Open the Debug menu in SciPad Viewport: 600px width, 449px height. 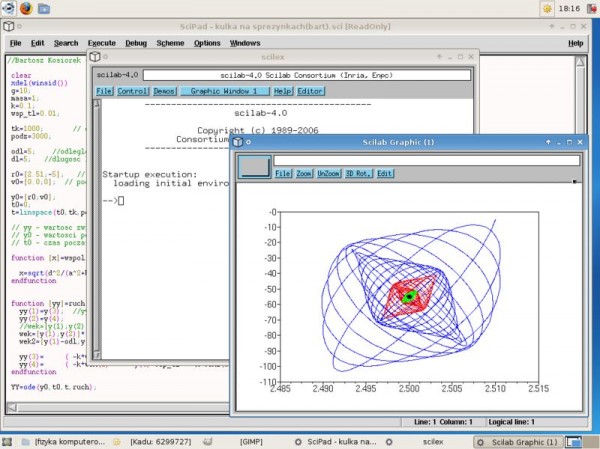pos(136,44)
